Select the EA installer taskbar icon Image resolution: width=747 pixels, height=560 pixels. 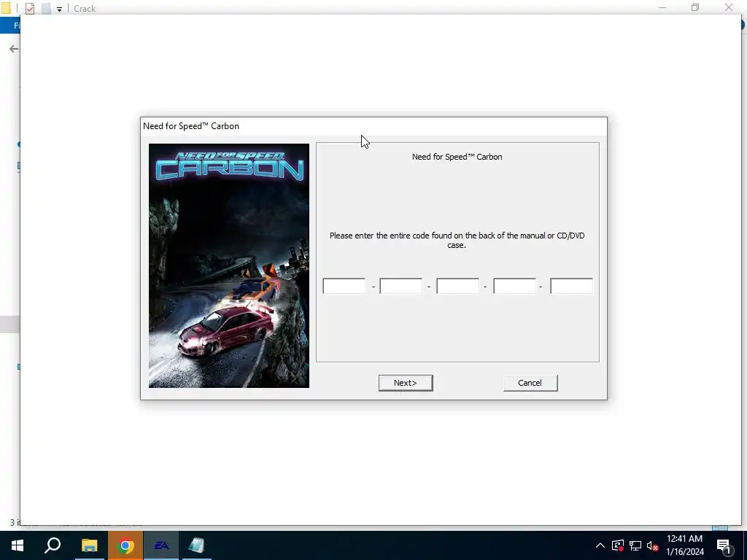(x=161, y=545)
